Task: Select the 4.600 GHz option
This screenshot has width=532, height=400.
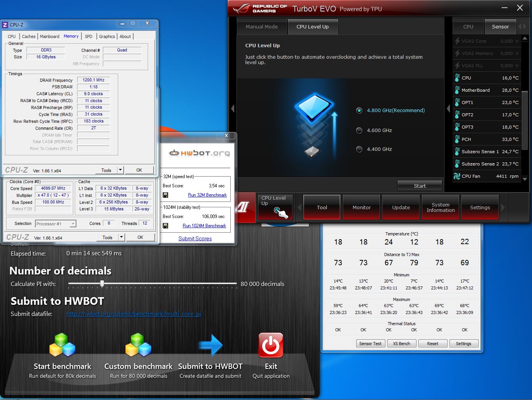Action: (x=359, y=131)
